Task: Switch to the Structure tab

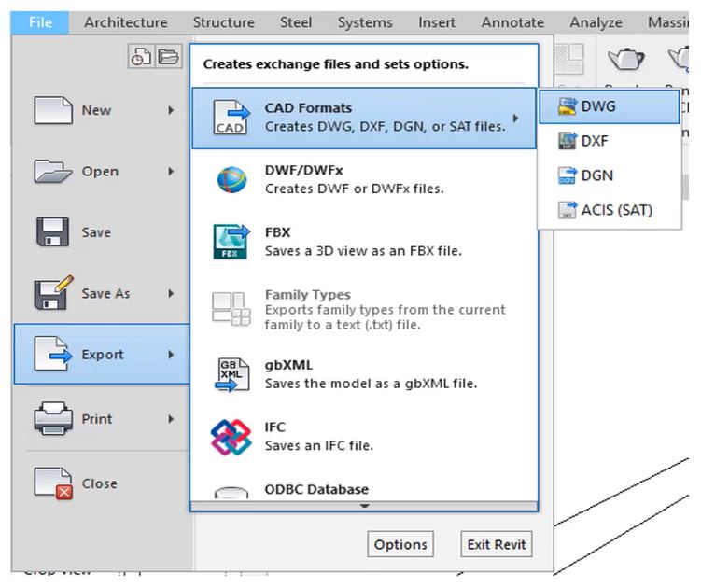Action: 223,22
